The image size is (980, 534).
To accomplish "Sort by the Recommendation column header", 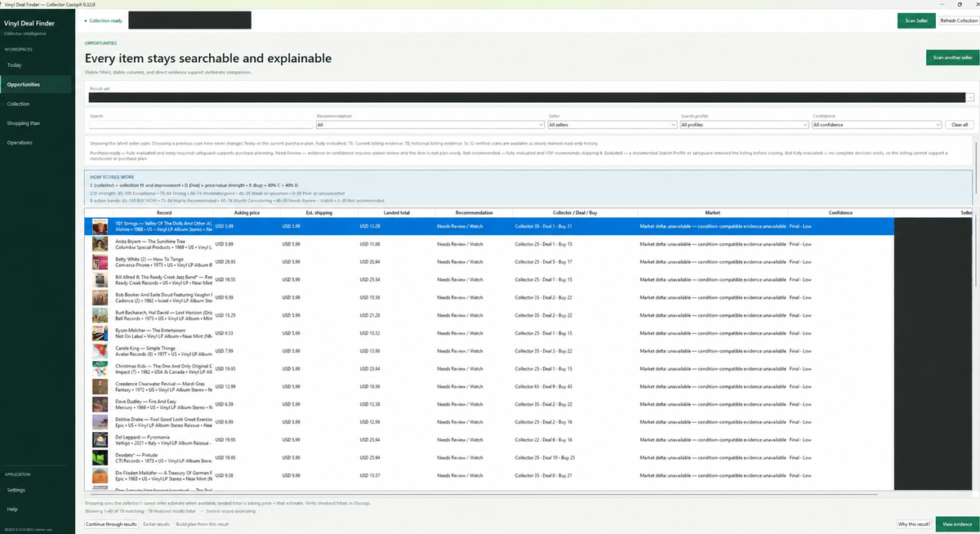I will pyautogui.click(x=474, y=212).
